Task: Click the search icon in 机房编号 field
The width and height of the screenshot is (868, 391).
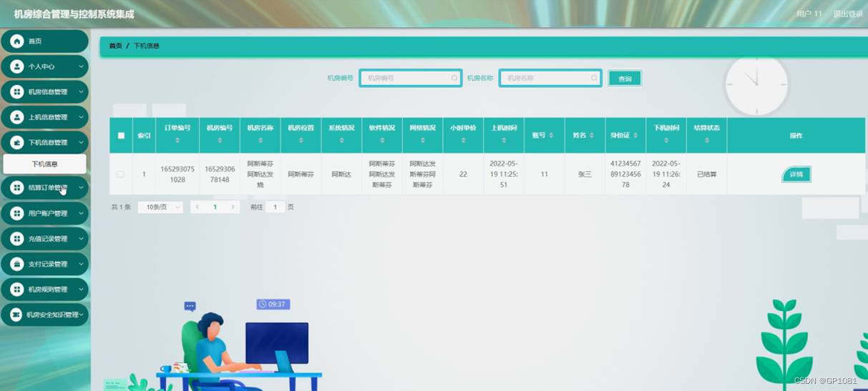Action: click(x=454, y=78)
